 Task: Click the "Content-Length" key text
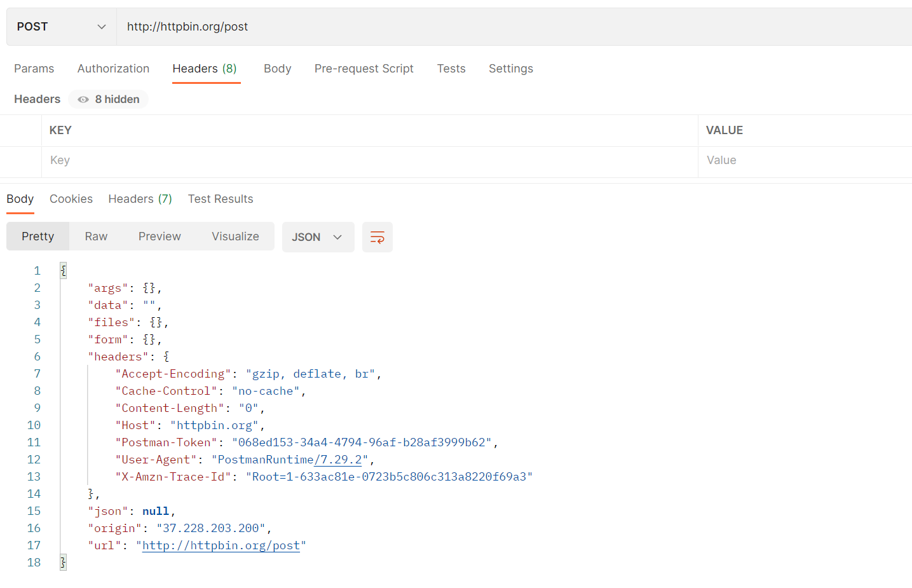170,408
